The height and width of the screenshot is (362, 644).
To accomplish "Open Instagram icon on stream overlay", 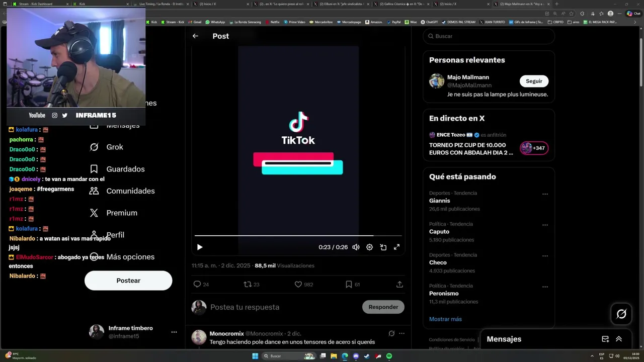I will click(x=54, y=116).
